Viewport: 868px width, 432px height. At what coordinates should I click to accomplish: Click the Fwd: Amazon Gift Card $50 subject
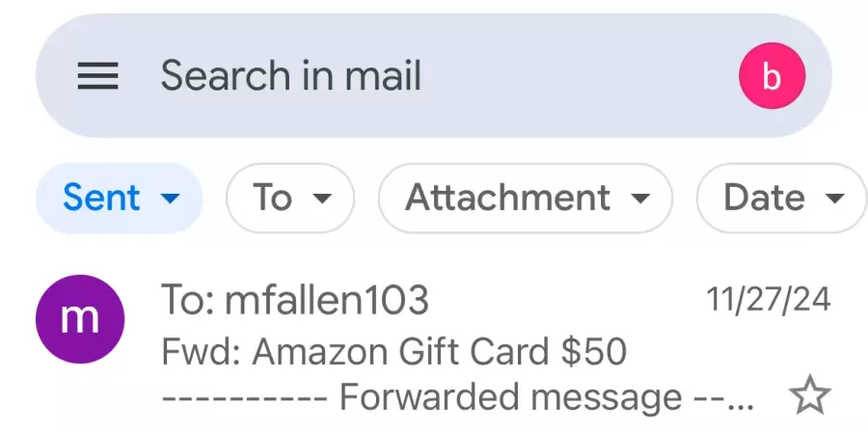click(x=393, y=351)
